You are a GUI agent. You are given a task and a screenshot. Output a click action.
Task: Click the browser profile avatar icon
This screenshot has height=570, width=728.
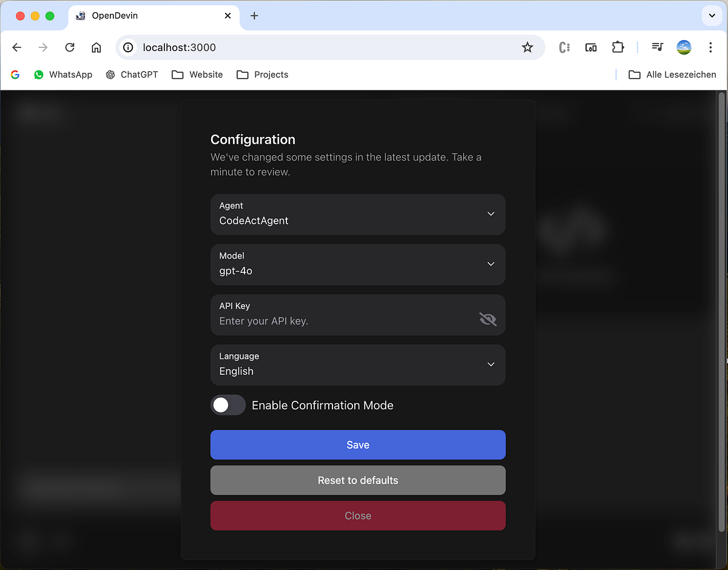[684, 47]
